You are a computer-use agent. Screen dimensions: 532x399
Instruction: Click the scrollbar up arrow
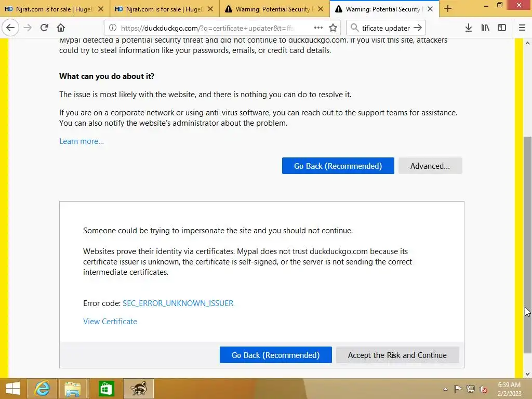tap(527, 43)
